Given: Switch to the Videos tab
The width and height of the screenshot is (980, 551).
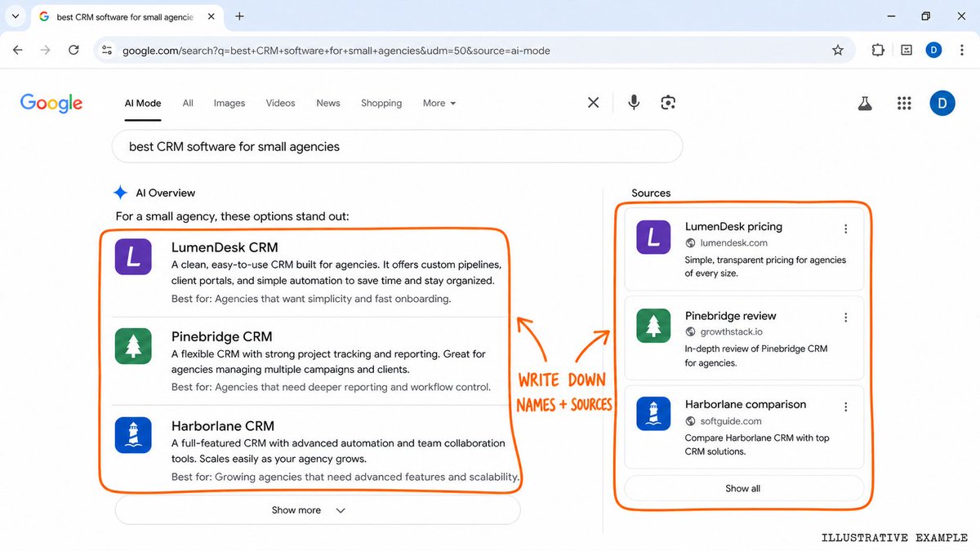Looking at the screenshot, I should [280, 104].
